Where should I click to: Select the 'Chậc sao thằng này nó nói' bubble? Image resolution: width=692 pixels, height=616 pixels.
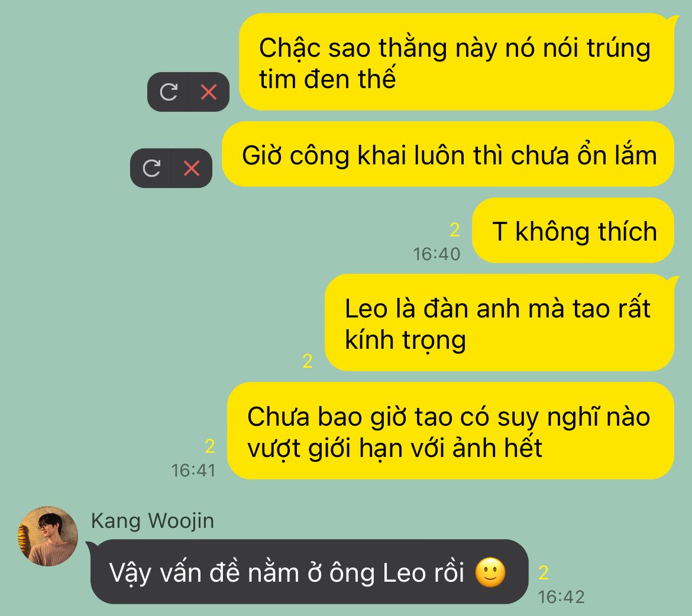pos(457,62)
